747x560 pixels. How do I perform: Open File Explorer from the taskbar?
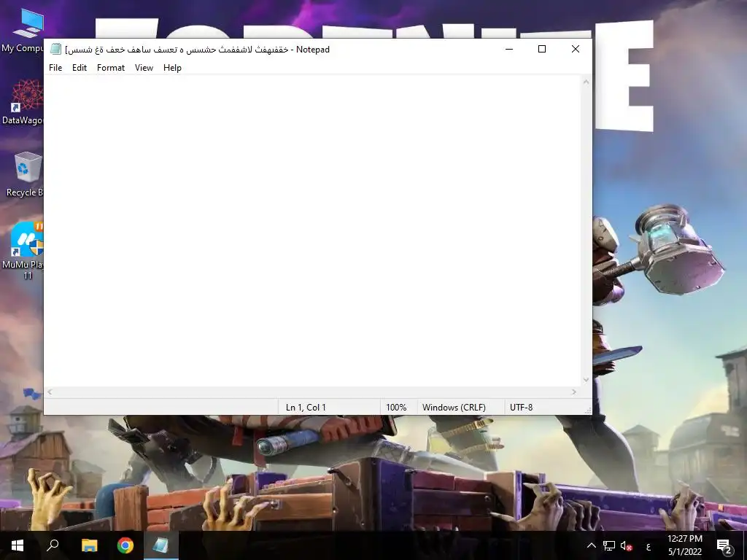pos(89,545)
